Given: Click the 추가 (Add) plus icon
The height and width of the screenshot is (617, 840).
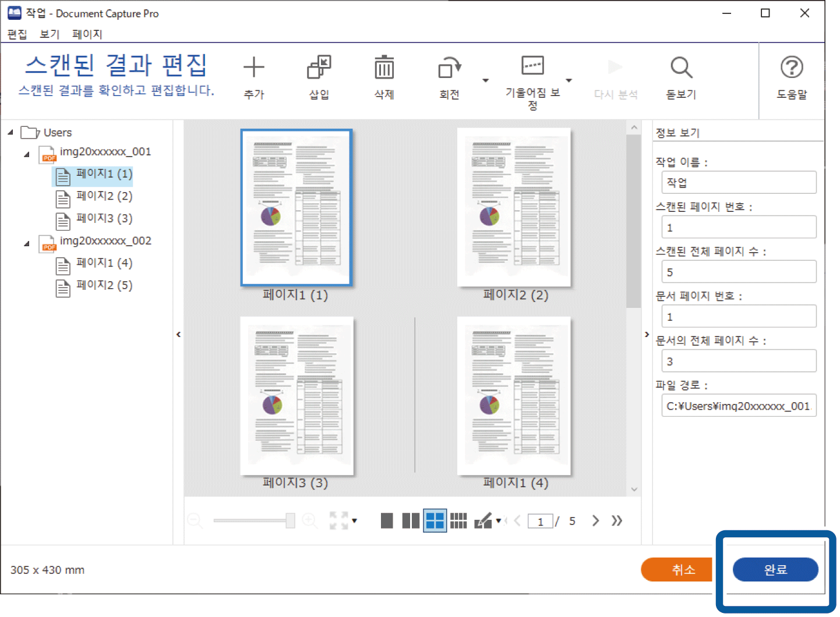Looking at the screenshot, I should pos(253,68).
